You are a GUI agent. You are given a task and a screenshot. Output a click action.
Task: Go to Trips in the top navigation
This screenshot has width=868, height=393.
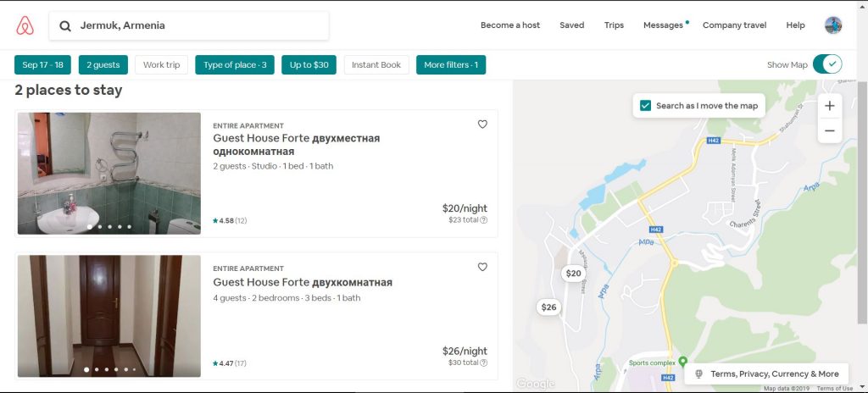[614, 25]
